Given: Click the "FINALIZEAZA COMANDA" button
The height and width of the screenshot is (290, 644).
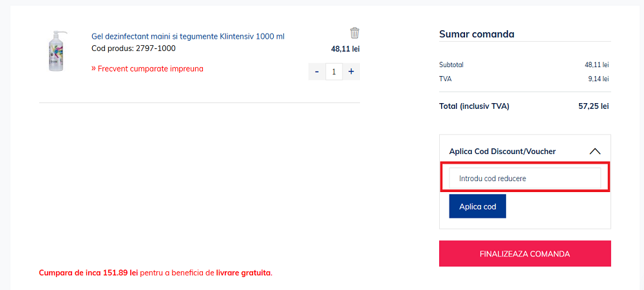Looking at the screenshot, I should 525,253.
